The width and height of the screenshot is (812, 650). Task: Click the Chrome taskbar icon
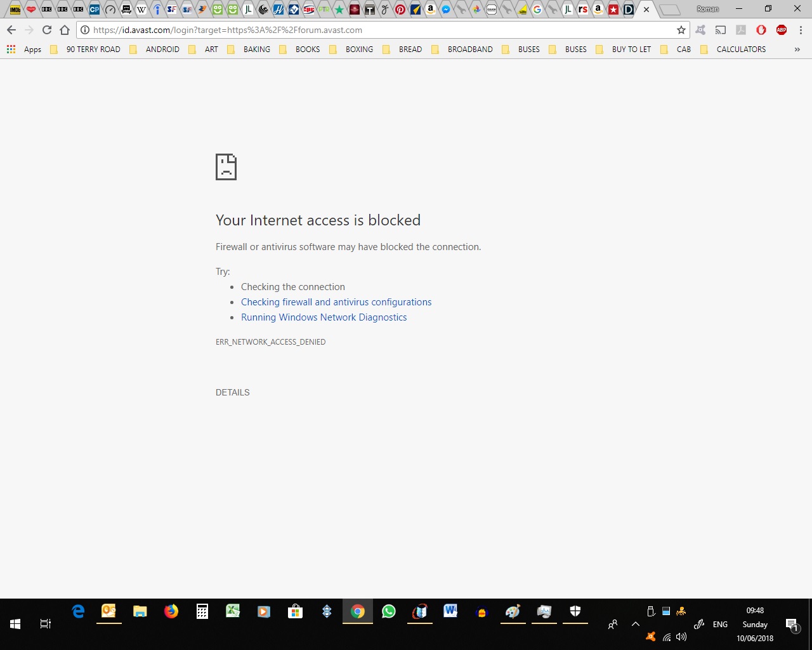pos(358,611)
